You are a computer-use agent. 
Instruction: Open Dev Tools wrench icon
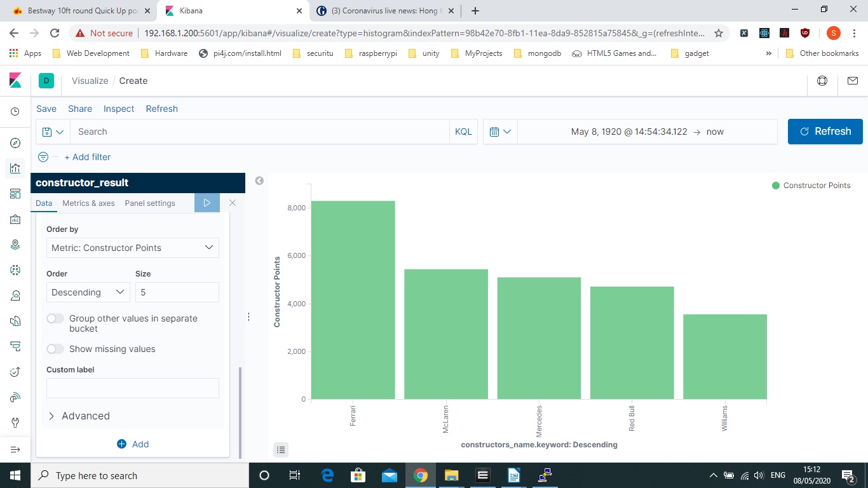coord(15,423)
